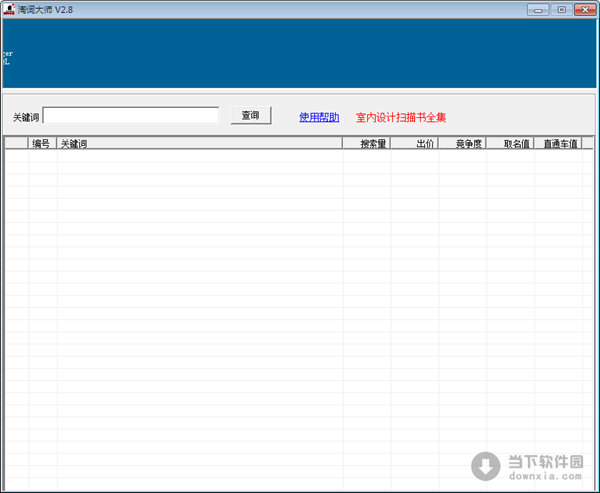This screenshot has width=600, height=493.
Task: Click the 淘词大师 V2.8 title bar text
Action: click(49, 8)
